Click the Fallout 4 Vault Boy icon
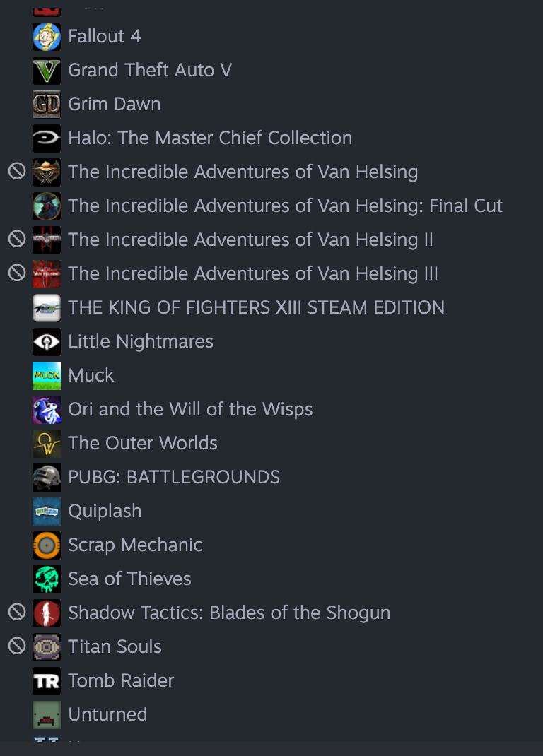543x756 pixels. click(x=47, y=37)
